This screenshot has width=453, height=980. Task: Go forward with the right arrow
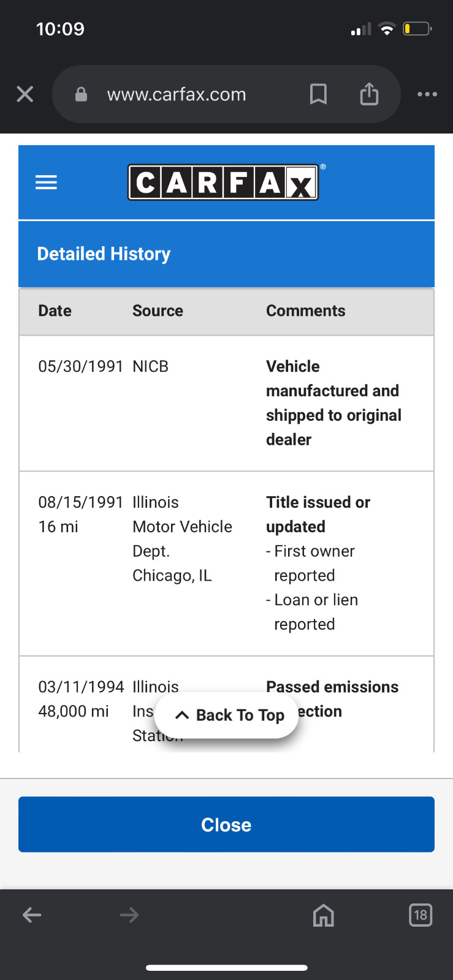(x=129, y=915)
